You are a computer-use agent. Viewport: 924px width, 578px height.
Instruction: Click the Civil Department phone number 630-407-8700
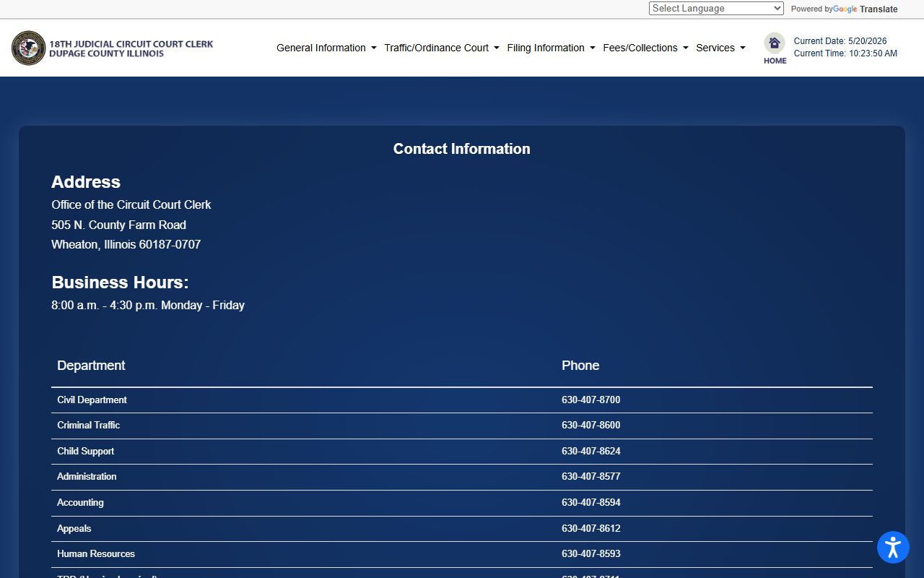[591, 400]
